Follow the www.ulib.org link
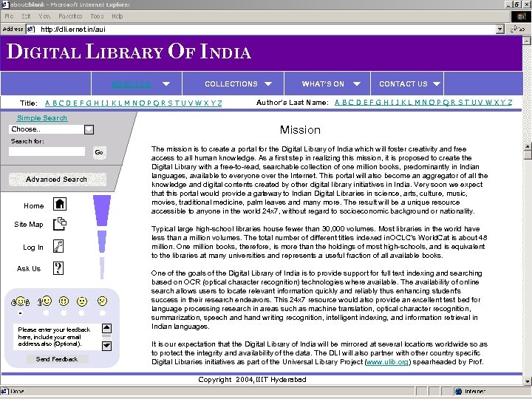The width and height of the screenshot is (532, 399). [386, 362]
